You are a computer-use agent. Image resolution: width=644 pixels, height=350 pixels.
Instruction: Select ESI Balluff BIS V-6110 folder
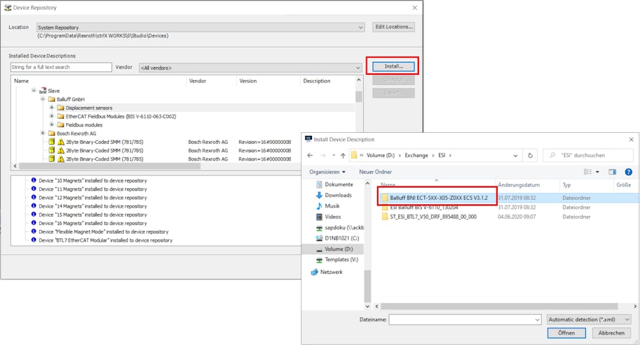[x=424, y=207]
